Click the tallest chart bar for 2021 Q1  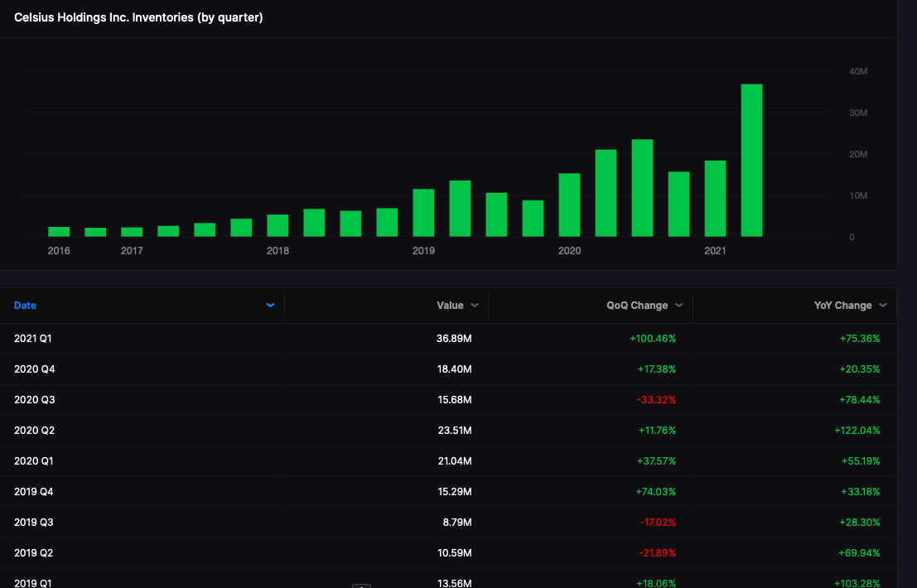(751, 160)
